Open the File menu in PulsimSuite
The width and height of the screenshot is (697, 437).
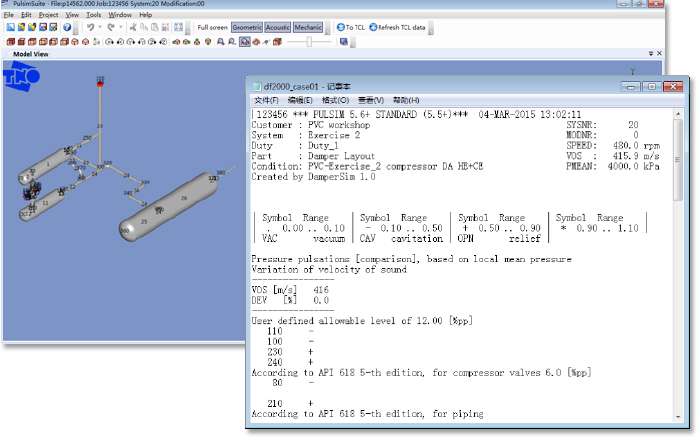click(x=8, y=15)
